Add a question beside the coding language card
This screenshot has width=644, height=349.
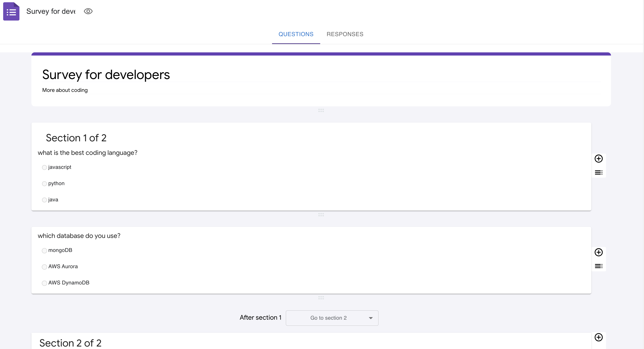(599, 159)
